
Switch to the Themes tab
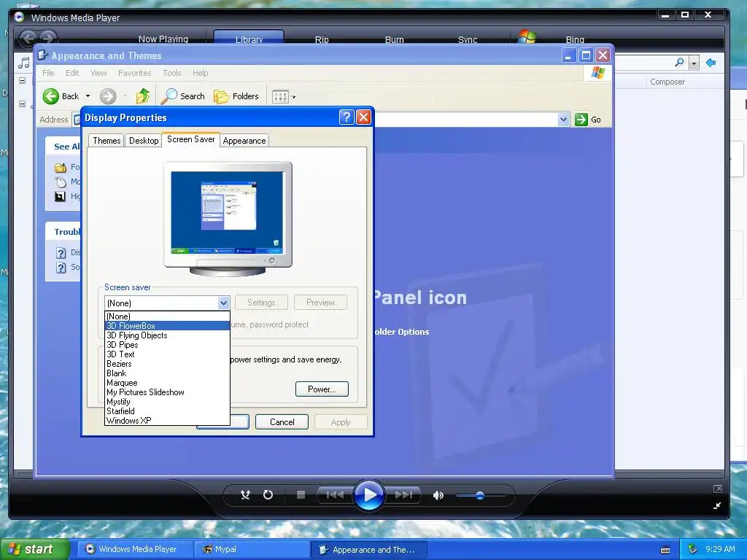click(x=107, y=141)
